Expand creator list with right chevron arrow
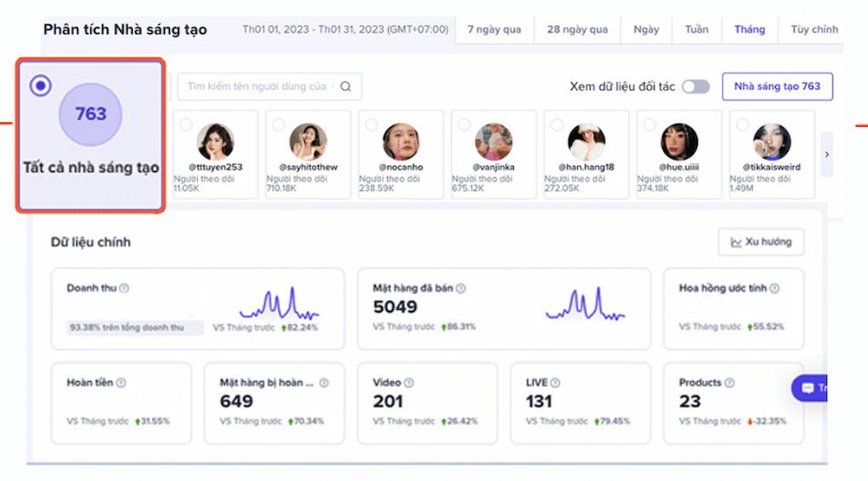The width and height of the screenshot is (868, 481). click(826, 155)
